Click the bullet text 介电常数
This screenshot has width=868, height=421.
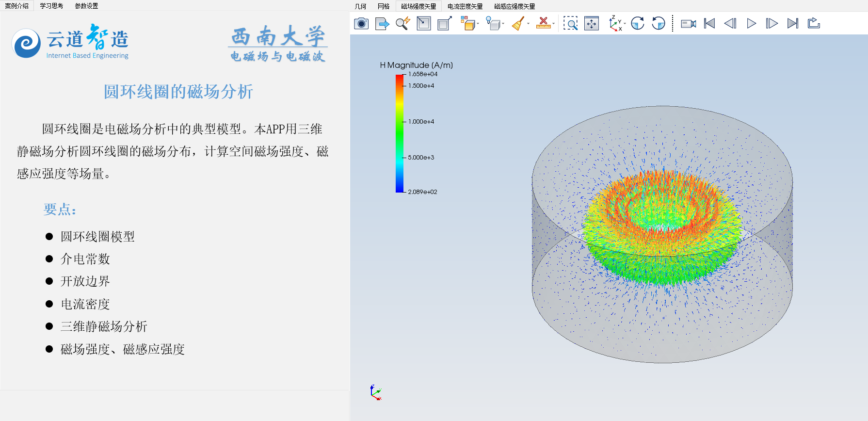pos(85,259)
